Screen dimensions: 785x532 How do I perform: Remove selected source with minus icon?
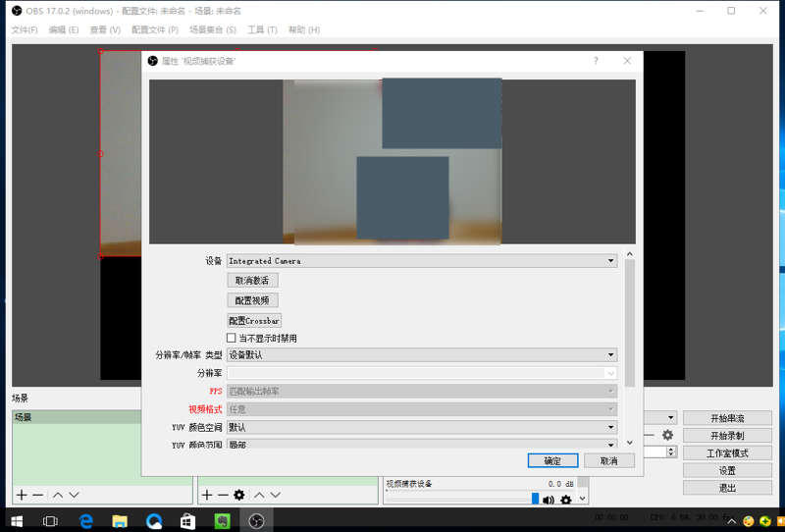point(224,495)
